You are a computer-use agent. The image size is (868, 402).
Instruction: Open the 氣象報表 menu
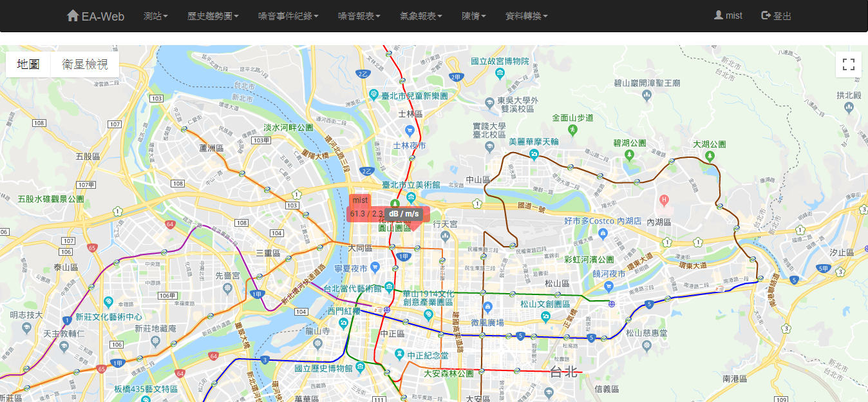(x=420, y=16)
